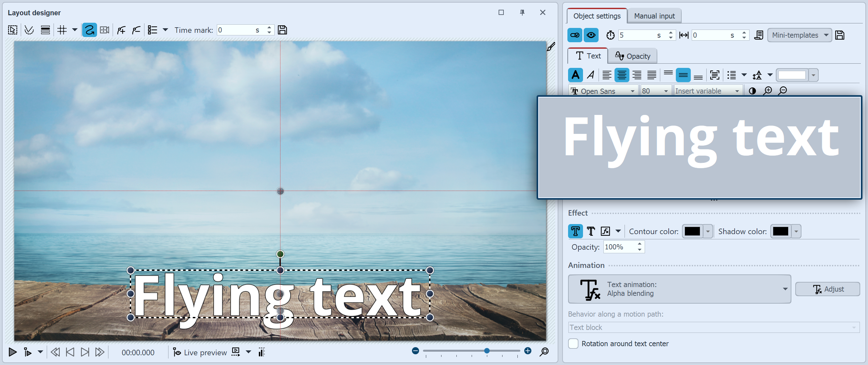
Task: Open the Text animation dropdown showing Alpha blending
Action: point(785,289)
